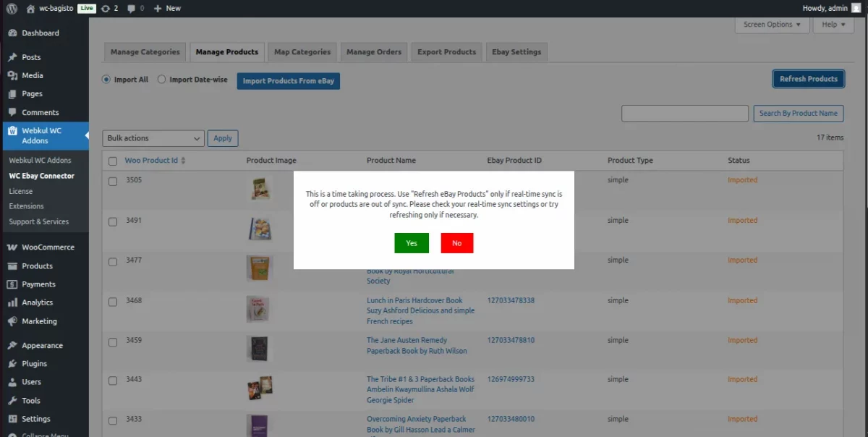This screenshot has width=868, height=437.
Task: Open the admin avatar icon
Action: [856, 8]
